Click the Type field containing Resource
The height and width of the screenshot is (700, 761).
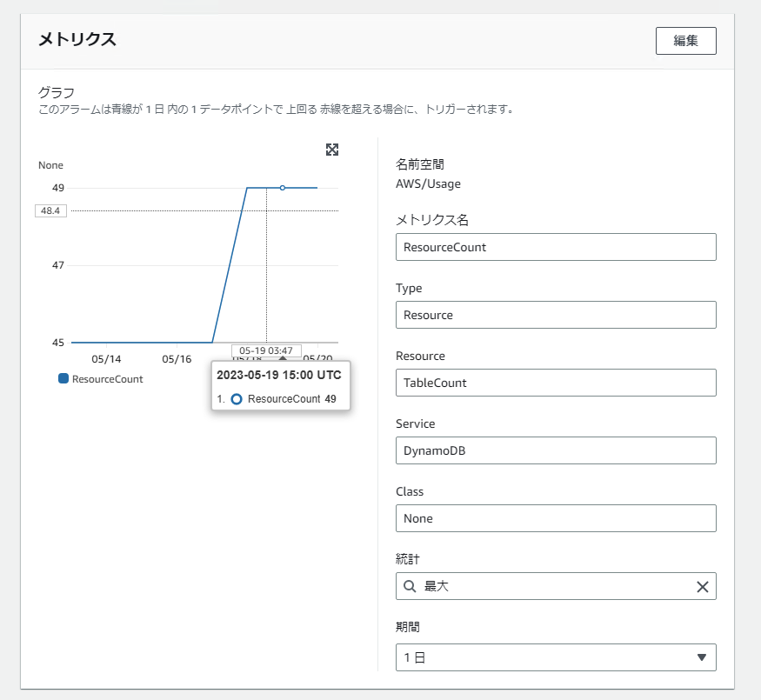pyautogui.click(x=555, y=315)
